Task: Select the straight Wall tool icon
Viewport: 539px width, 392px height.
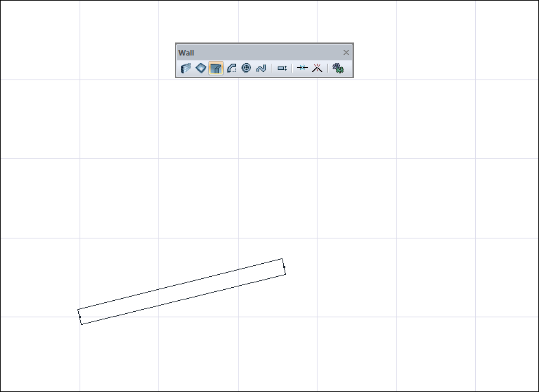Action: pos(186,68)
